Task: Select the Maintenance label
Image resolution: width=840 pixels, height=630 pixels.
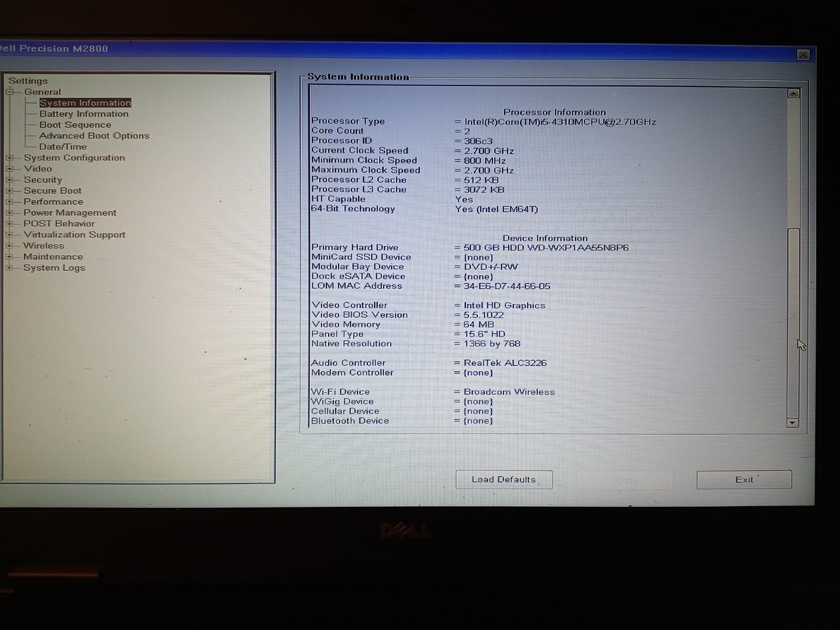Action: [53, 257]
